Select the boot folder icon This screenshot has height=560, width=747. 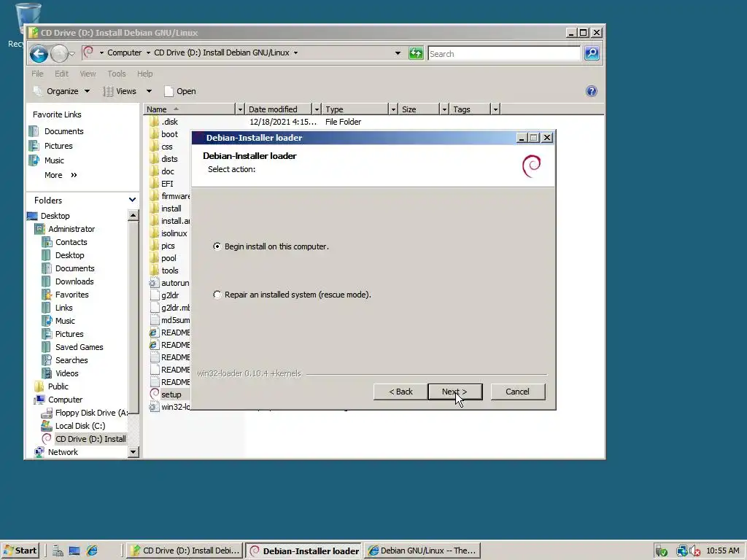pos(154,134)
